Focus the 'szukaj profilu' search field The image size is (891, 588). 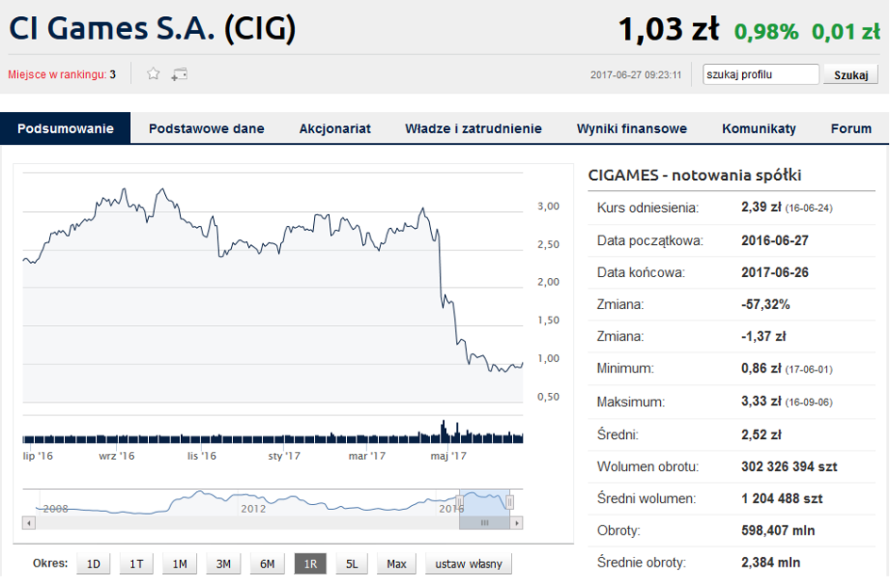tap(761, 74)
